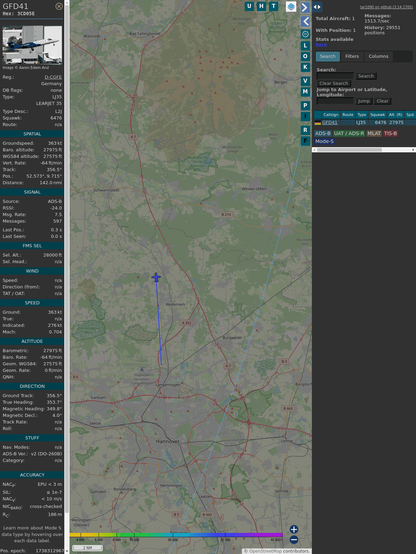Viewport: 416px width, 554px height.
Task: Click the LJ35 type cell in table
Action: tap(361, 123)
